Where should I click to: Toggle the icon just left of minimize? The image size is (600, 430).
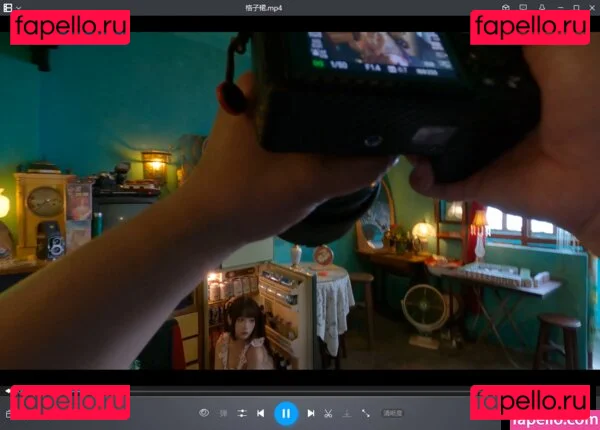[x=541, y=8]
